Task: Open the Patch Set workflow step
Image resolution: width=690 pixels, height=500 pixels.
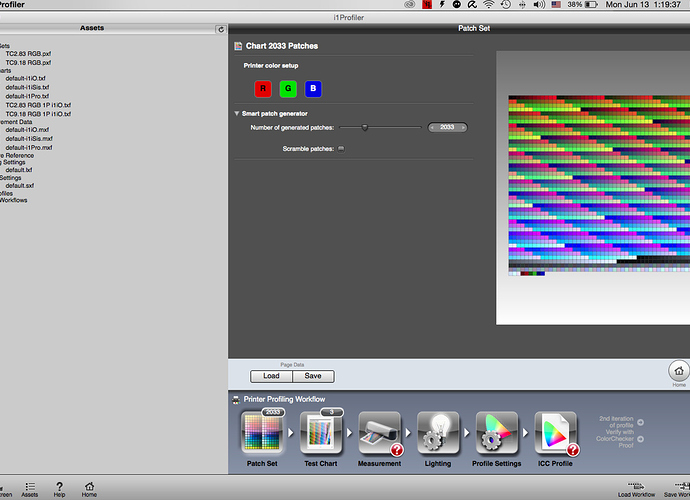Action: pos(262,432)
